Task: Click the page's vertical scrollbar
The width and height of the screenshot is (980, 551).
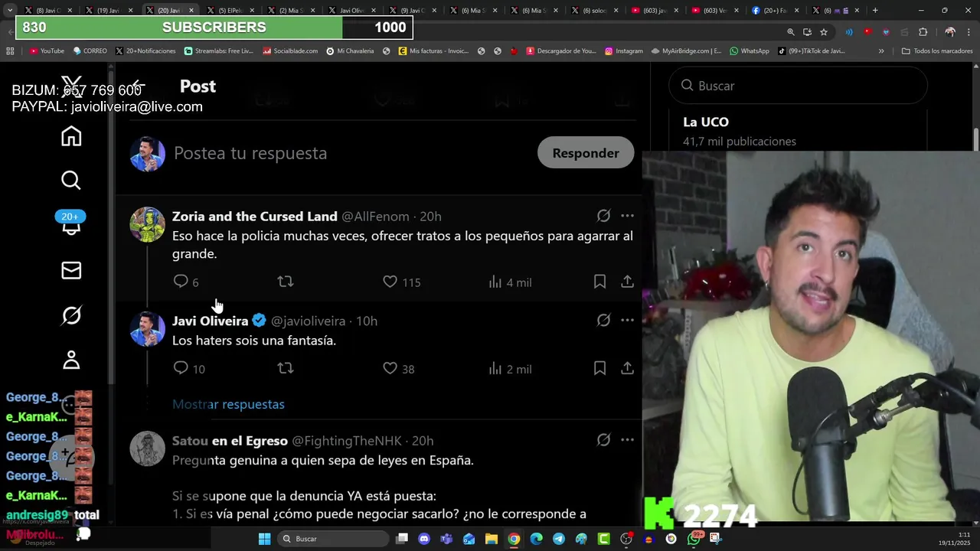Action: [976, 295]
